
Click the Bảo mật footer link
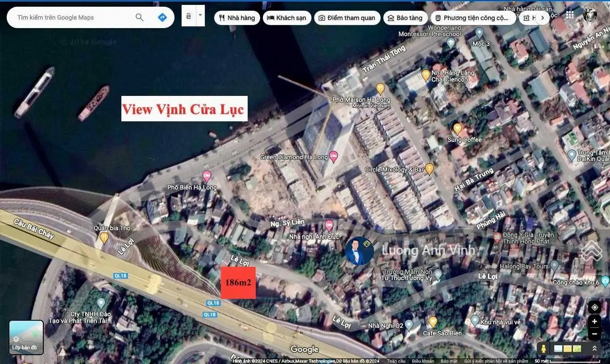[449, 361]
